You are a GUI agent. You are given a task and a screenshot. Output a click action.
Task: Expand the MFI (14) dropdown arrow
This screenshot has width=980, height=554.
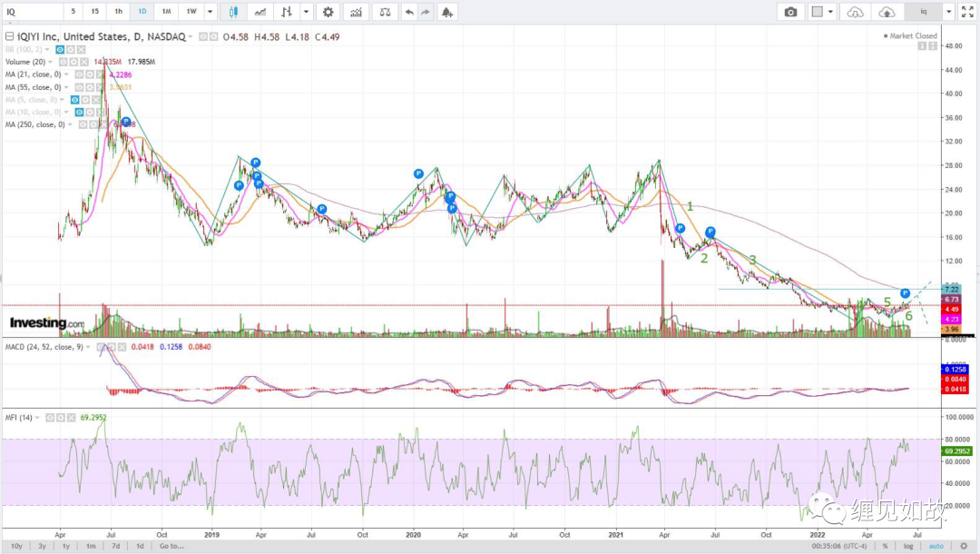pos(37,417)
